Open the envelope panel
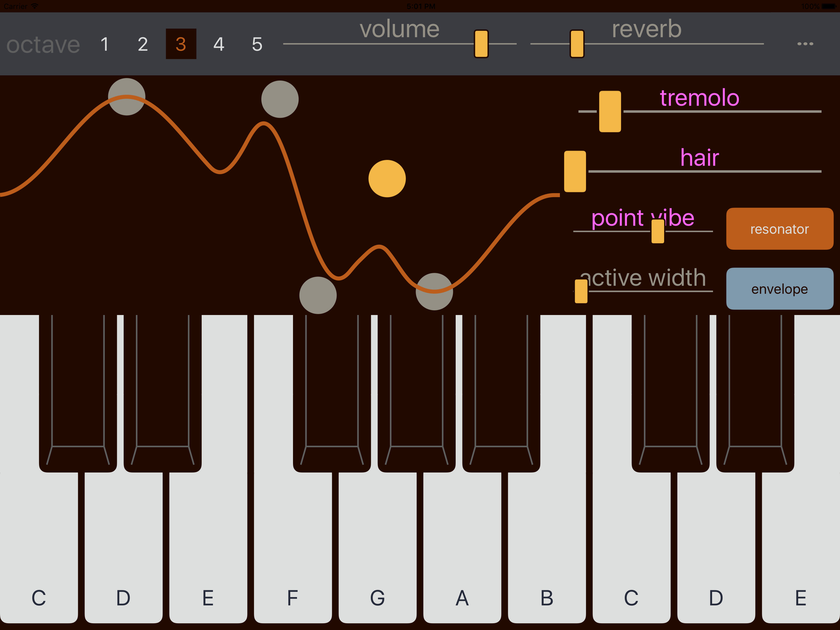Screen dimensions: 840x630 [x=780, y=289]
